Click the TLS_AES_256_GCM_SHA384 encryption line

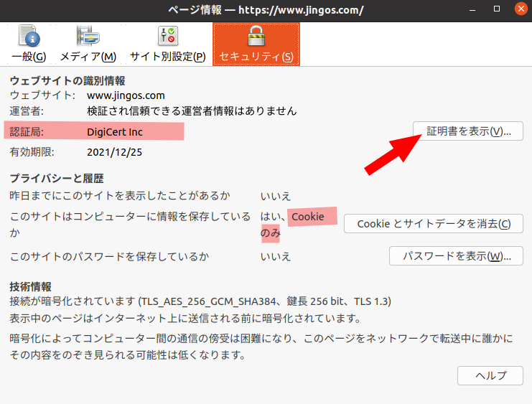click(200, 301)
